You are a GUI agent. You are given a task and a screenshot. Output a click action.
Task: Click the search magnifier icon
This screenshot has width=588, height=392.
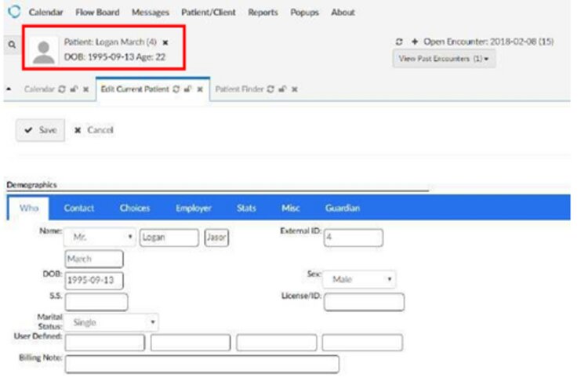point(12,46)
